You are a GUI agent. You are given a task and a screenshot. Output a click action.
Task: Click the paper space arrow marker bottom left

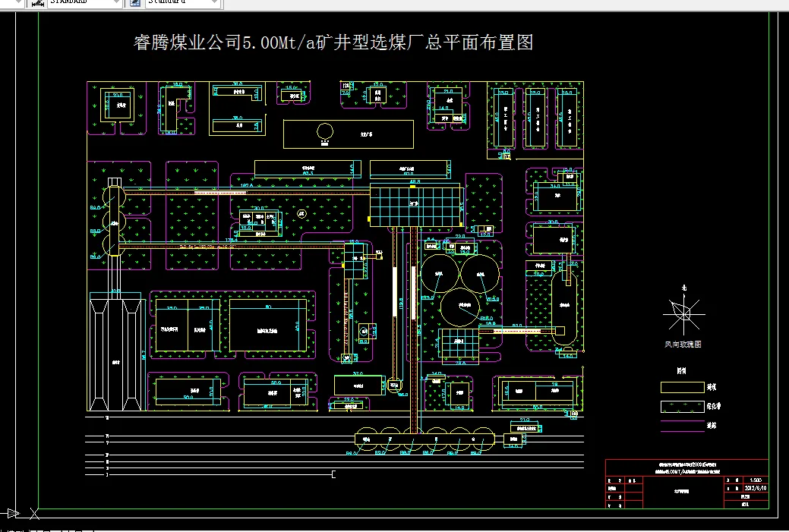tap(11, 514)
